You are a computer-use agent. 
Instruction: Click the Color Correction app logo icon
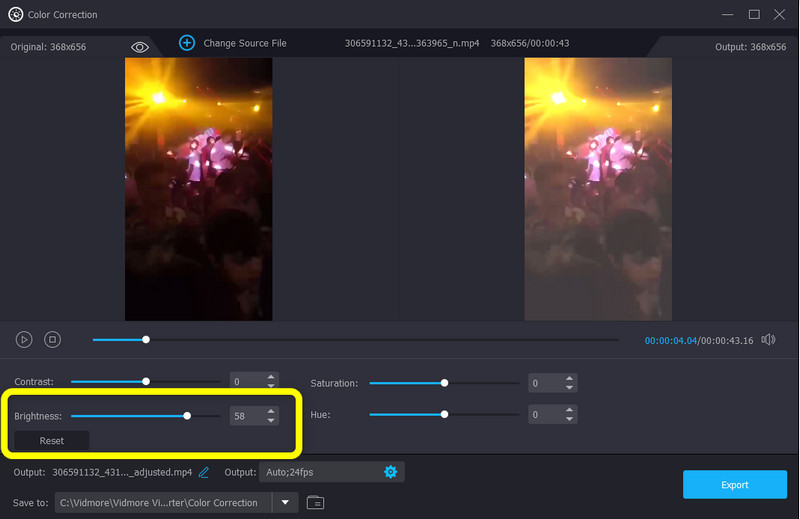pos(15,14)
